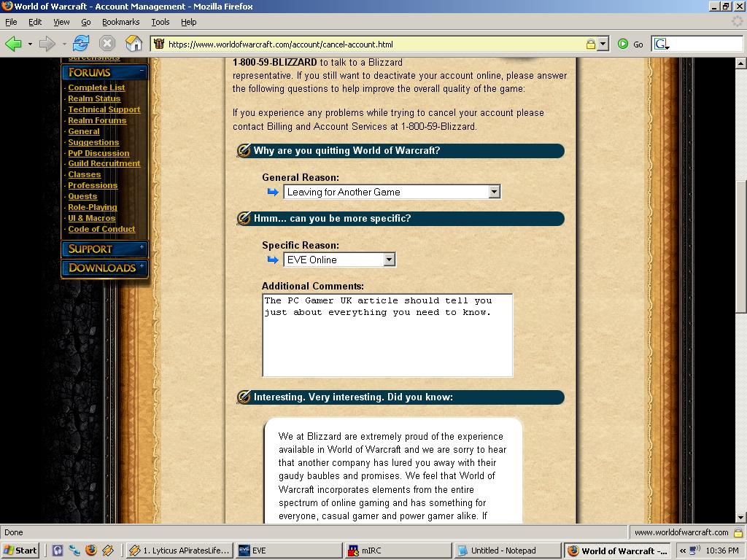Screen dimensions: 747x560
Task: Show hidden tray icons with the chevron
Action: point(683,551)
